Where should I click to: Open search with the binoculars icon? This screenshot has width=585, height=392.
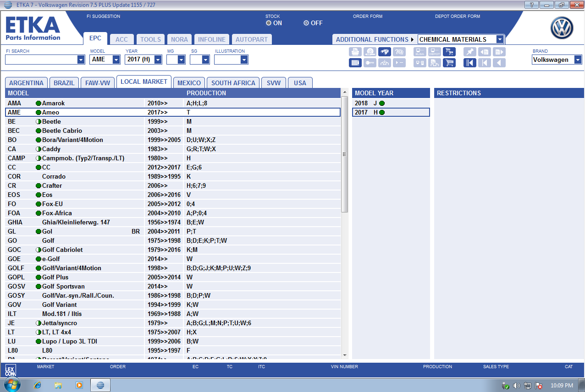pos(385,52)
